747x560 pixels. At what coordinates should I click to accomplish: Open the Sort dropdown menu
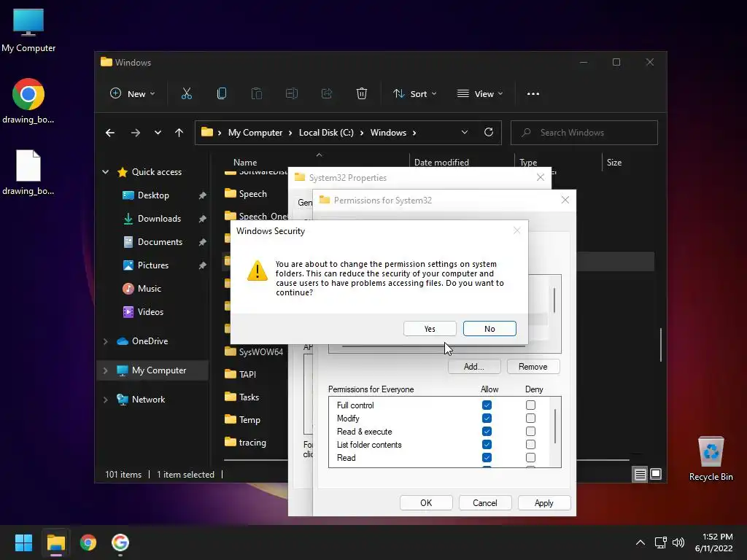tap(414, 94)
